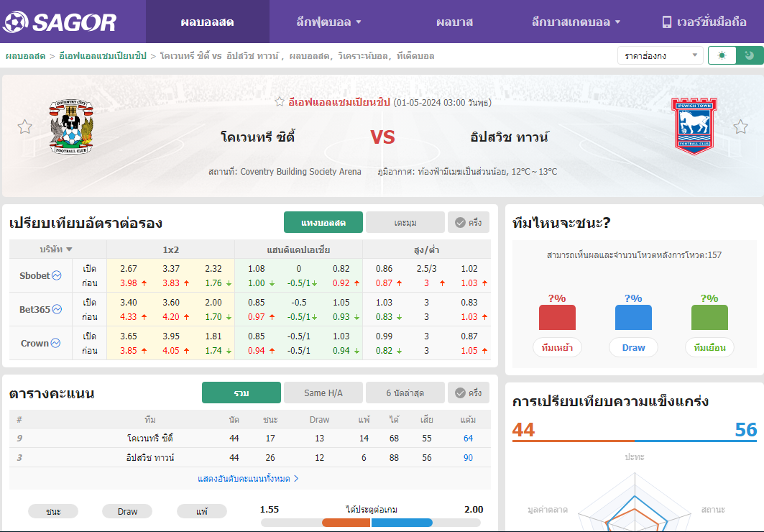Toggle ครึ่ง checkbox in odds comparison
The image size is (764, 532).
tap(468, 223)
